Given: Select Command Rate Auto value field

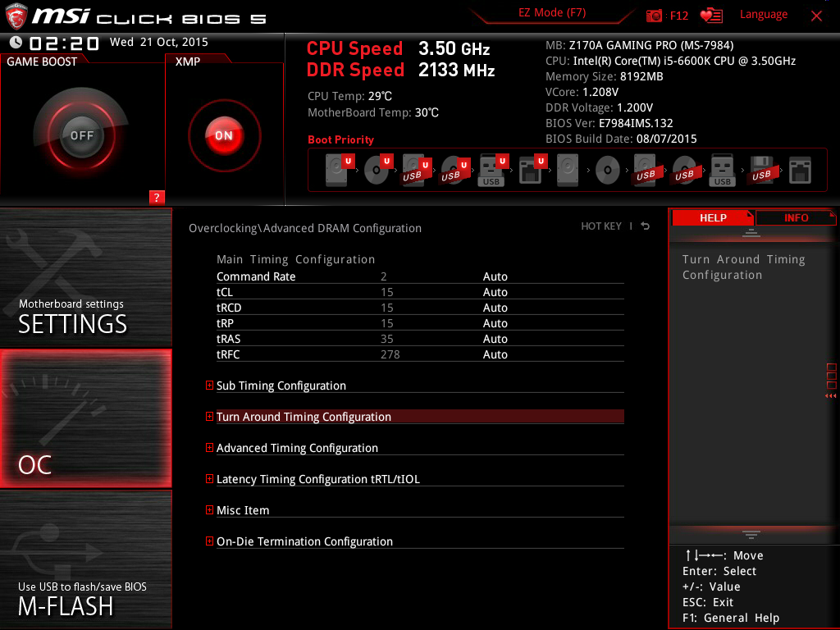Looking at the screenshot, I should click(x=495, y=276).
